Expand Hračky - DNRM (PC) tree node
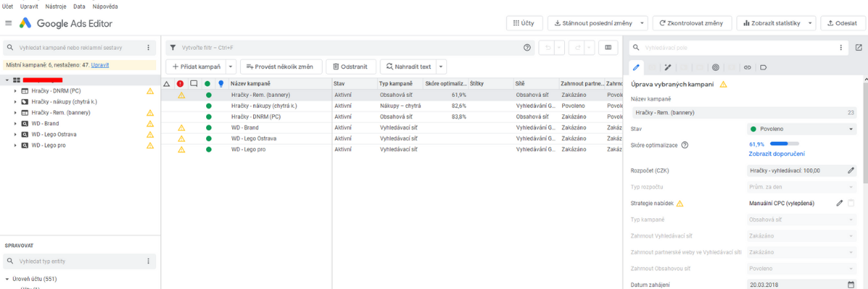Viewport: 868px width, 289px height. (16, 91)
